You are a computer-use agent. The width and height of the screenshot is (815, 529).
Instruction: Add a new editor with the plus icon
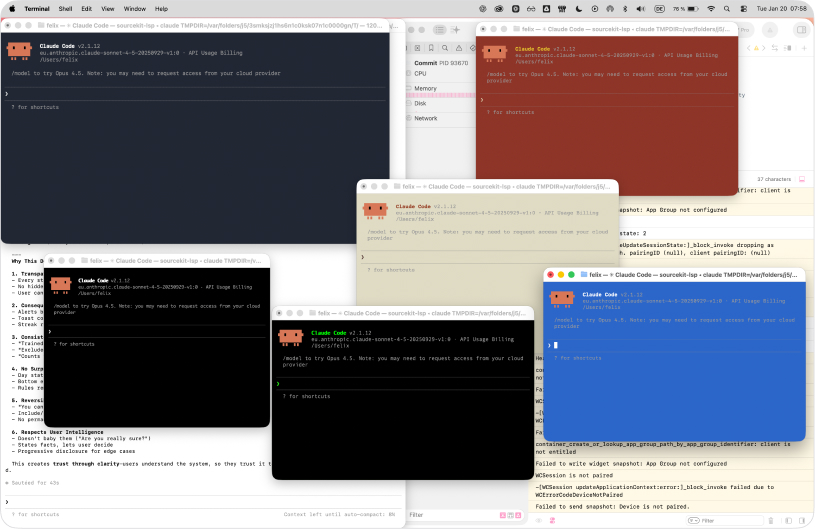[x=804, y=48]
